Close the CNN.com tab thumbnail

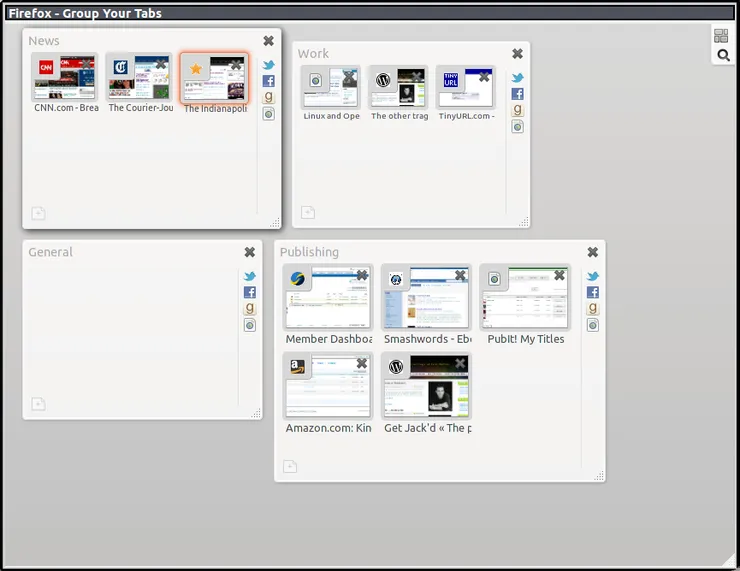(x=87, y=64)
